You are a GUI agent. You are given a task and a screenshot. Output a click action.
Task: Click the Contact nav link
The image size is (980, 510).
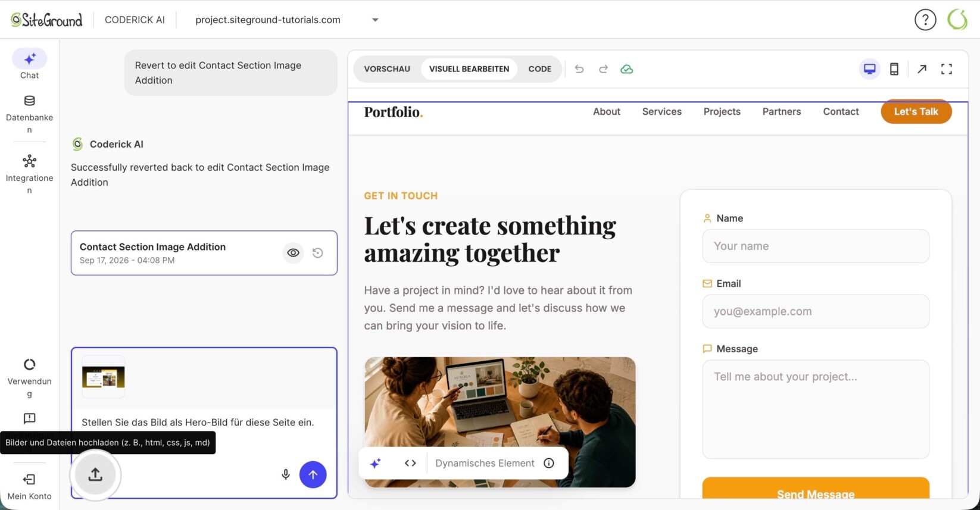coord(841,112)
